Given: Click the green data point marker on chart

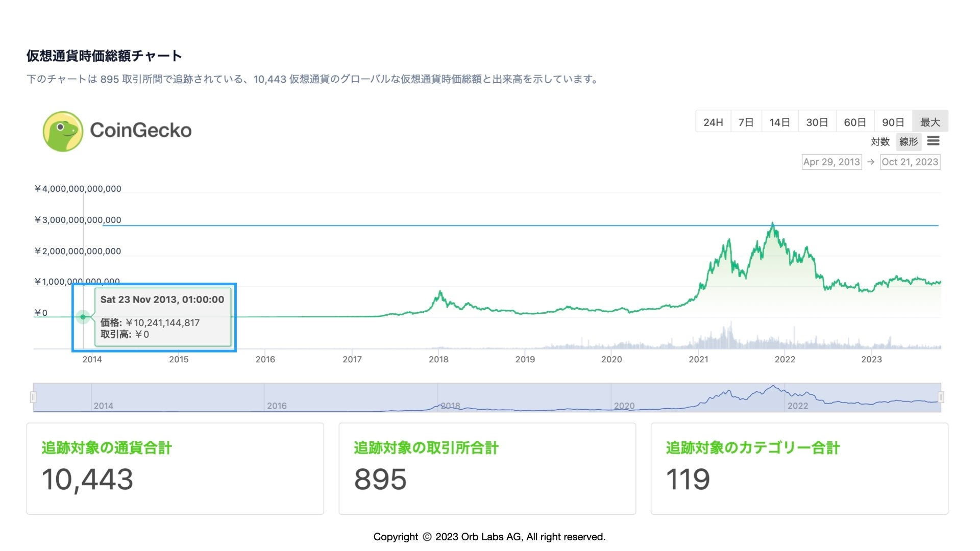Looking at the screenshot, I should point(83,317).
